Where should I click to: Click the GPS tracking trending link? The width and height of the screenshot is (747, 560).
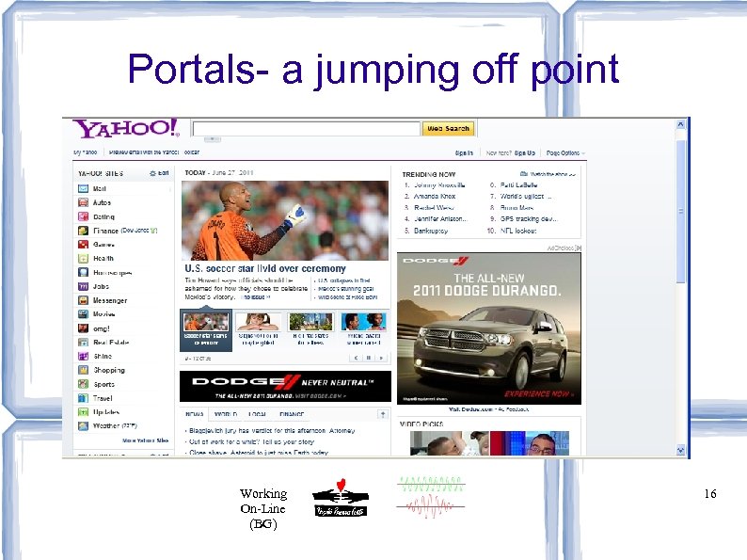coord(529,219)
